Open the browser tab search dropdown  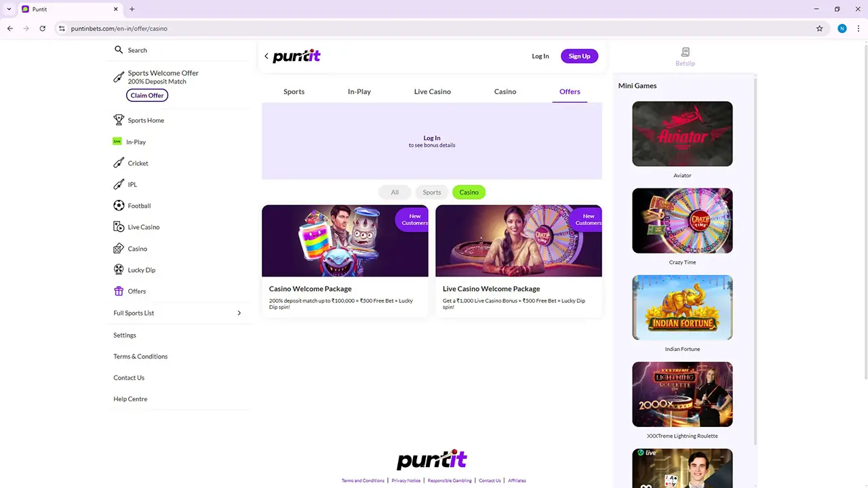coord(9,9)
